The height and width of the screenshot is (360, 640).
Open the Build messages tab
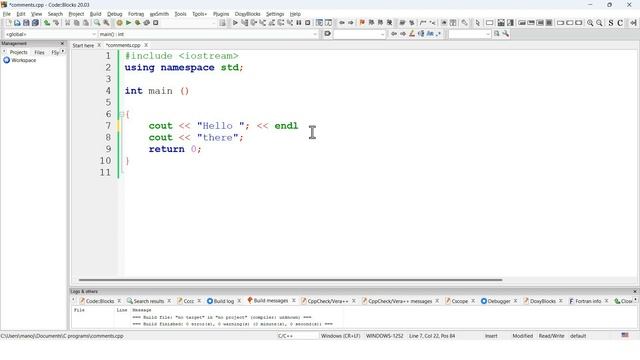pos(271,301)
